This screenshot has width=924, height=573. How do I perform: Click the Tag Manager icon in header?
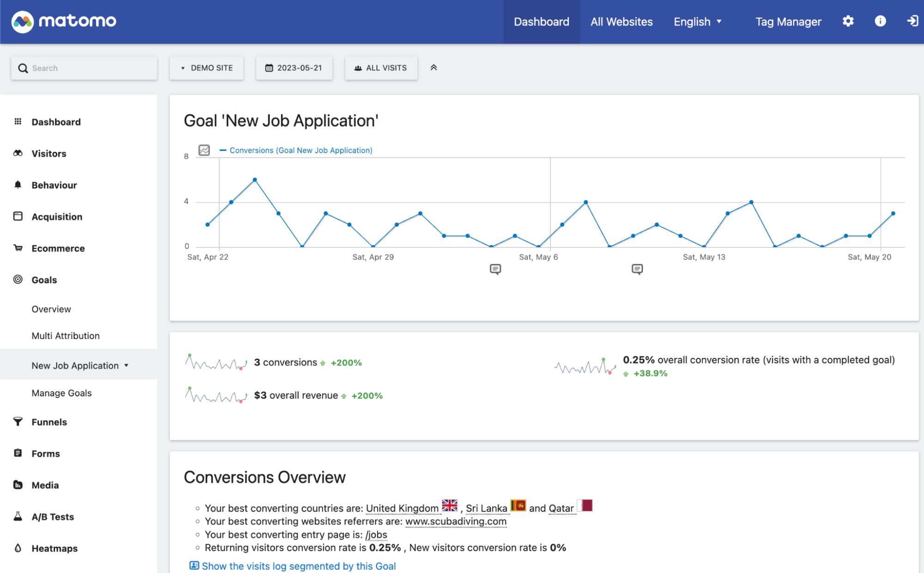click(789, 21)
